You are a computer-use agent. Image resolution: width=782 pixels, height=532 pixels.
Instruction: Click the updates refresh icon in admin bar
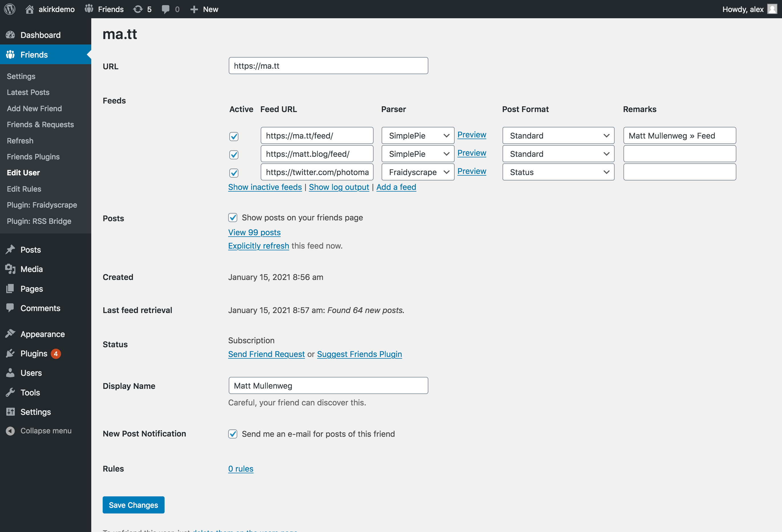(138, 9)
